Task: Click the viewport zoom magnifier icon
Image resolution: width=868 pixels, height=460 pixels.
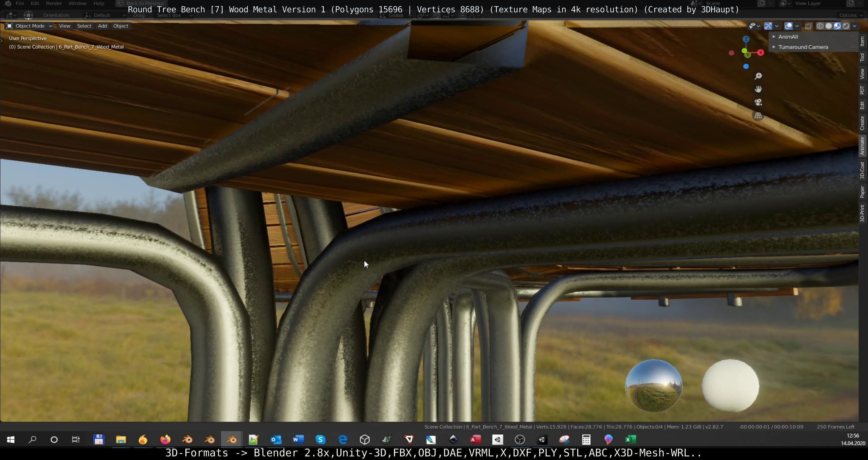Action: [x=758, y=76]
